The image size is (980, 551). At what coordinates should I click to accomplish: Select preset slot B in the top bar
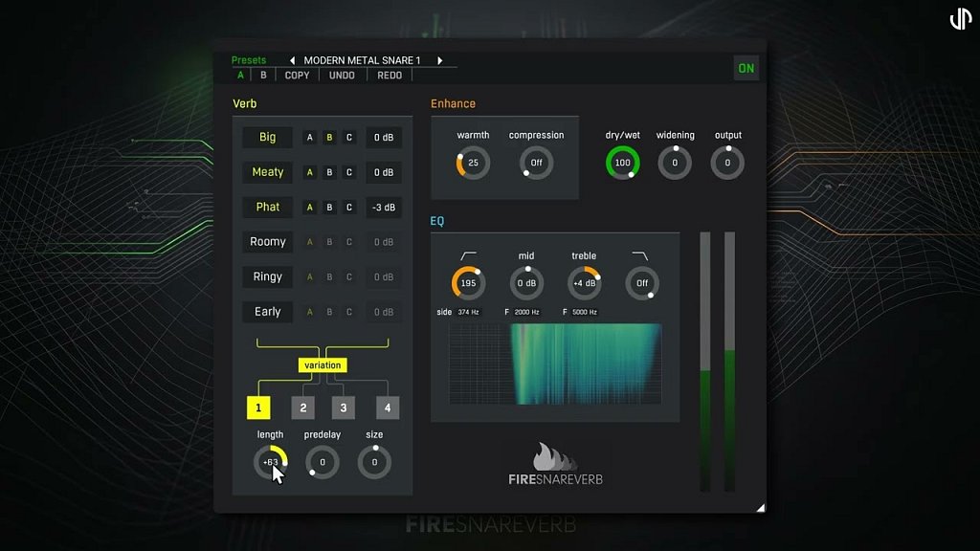263,75
